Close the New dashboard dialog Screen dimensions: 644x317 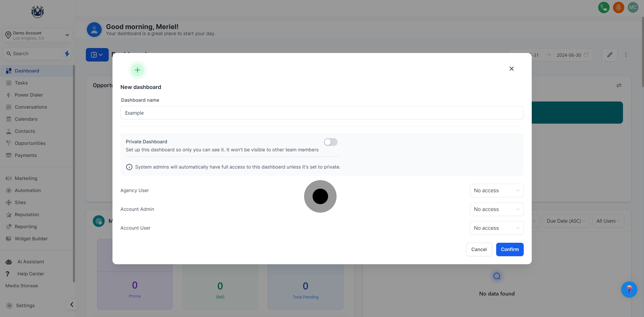[511, 68]
